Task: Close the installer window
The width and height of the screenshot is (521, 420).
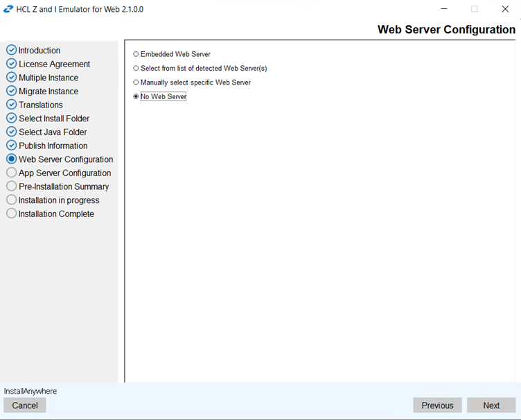Action: (505, 9)
